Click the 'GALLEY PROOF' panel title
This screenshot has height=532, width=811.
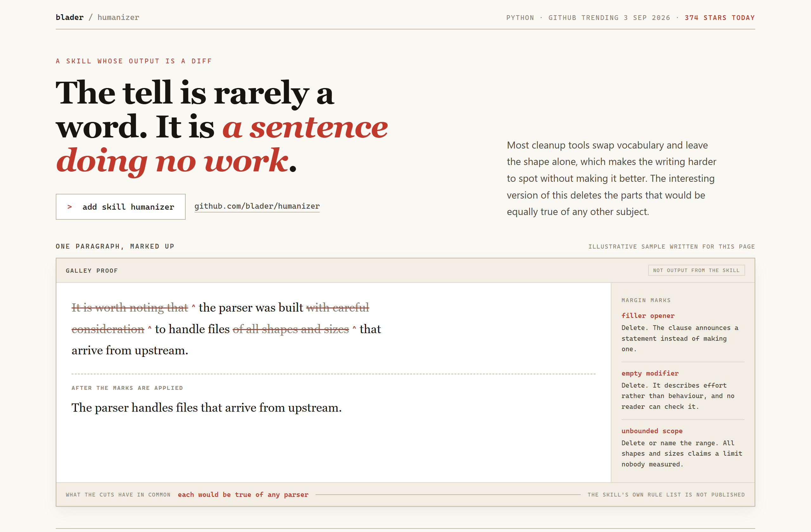pos(92,271)
